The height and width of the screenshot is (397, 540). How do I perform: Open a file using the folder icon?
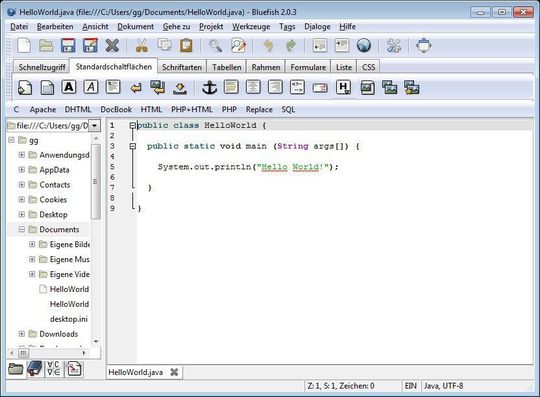(46, 45)
